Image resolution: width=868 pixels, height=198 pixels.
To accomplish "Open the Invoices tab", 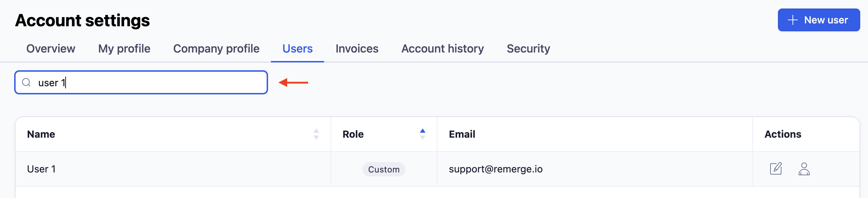I will tap(357, 49).
